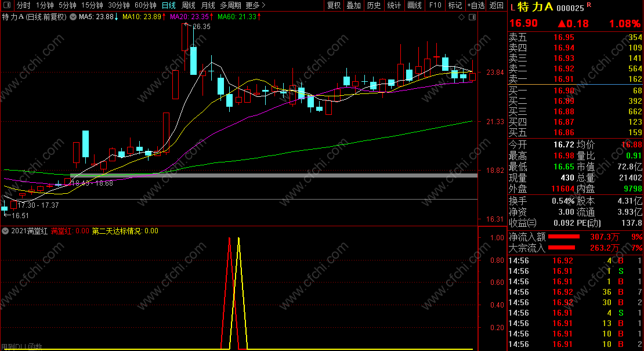Screen dimensions: 644x351
Task: Click the red R icon after 000025
Action: 589,5
